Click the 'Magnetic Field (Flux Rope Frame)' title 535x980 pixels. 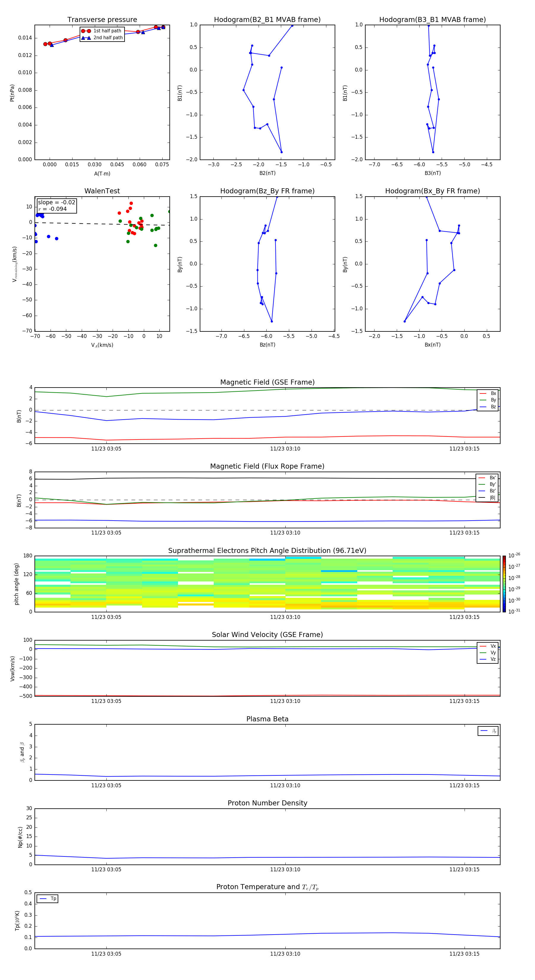(267, 467)
